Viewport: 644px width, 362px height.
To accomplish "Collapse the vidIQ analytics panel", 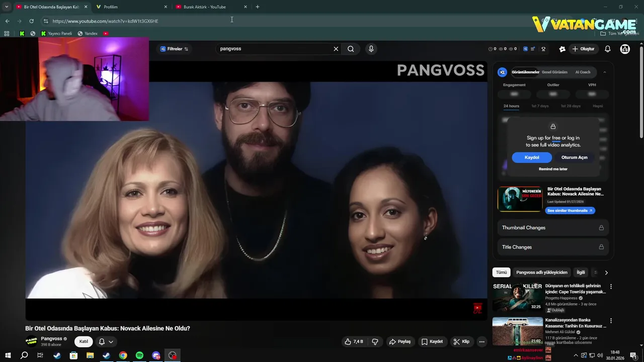I will 605,72.
